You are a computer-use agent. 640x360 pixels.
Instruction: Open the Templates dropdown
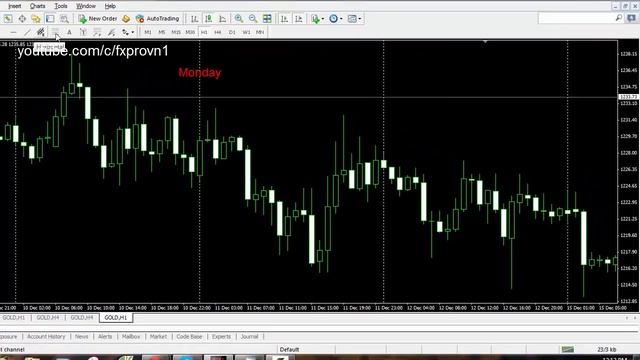(354, 19)
